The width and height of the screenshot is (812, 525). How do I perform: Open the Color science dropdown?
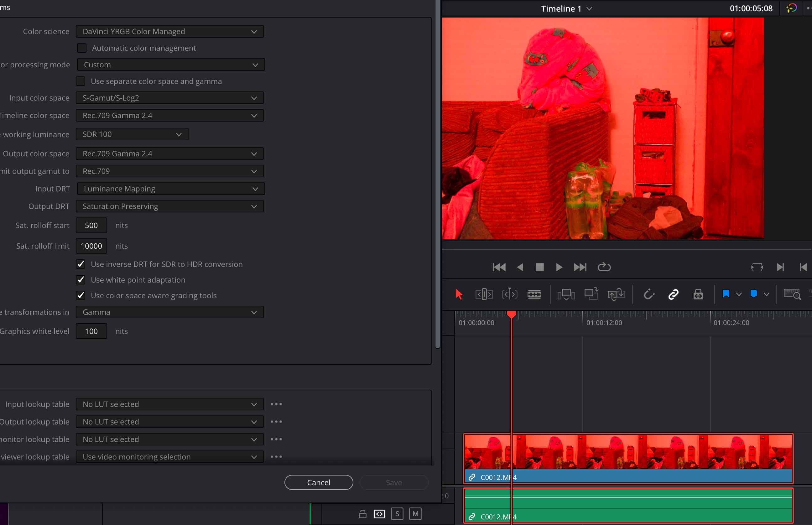point(169,31)
